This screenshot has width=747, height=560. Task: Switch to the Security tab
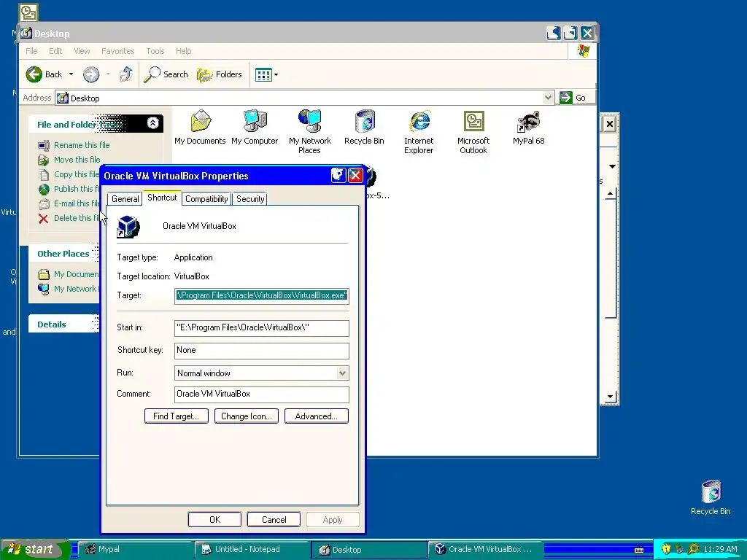pos(250,199)
